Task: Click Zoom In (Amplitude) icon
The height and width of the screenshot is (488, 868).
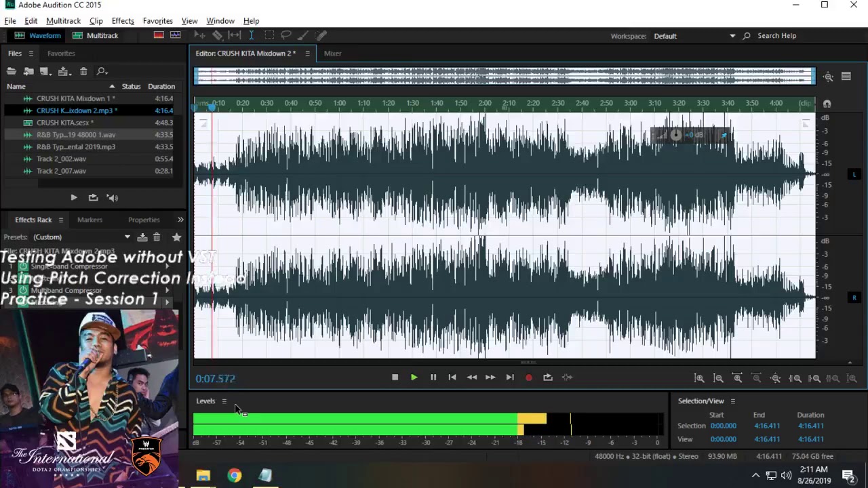Action: 699,378
